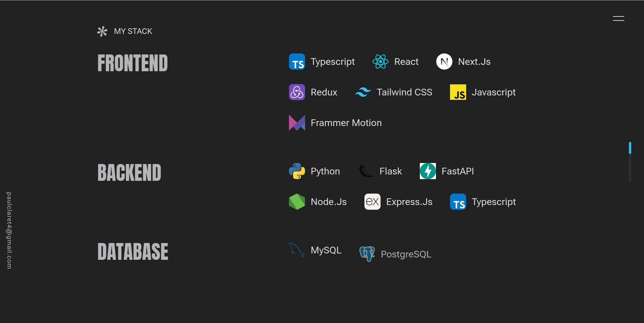Click the Typescript label in the Frontend section
Image resolution: width=644 pixels, height=323 pixels.
pos(333,62)
